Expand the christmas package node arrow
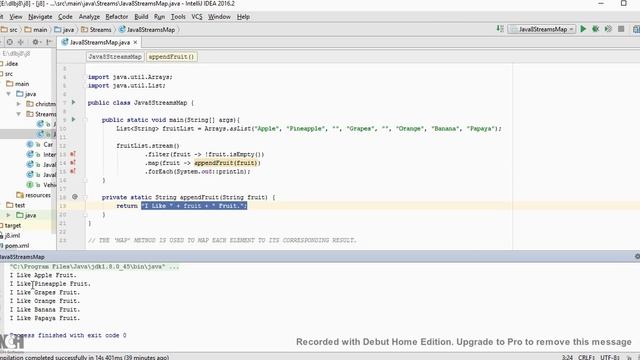The width and height of the screenshot is (640, 360). [18, 104]
